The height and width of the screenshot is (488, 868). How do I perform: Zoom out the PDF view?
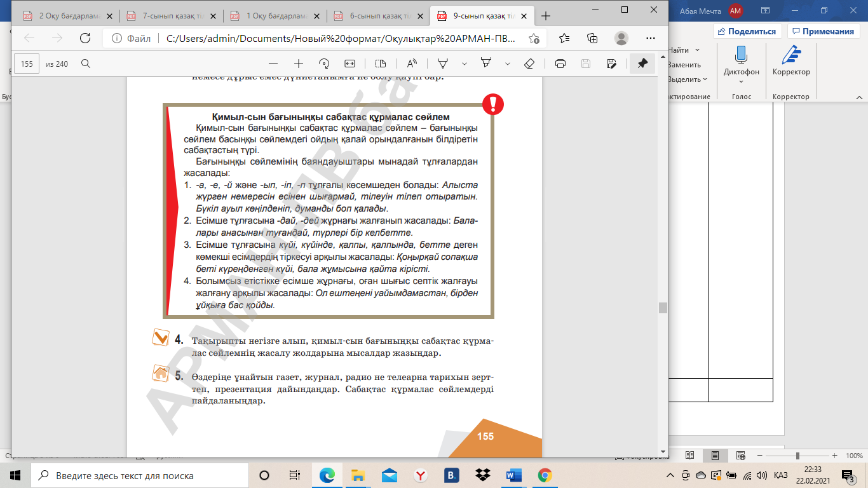click(x=273, y=64)
